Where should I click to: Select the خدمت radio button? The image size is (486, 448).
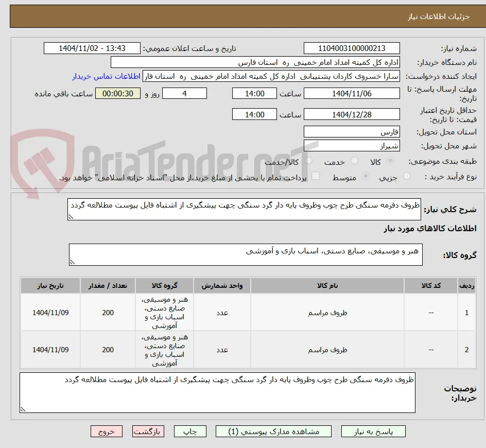[x=354, y=161]
